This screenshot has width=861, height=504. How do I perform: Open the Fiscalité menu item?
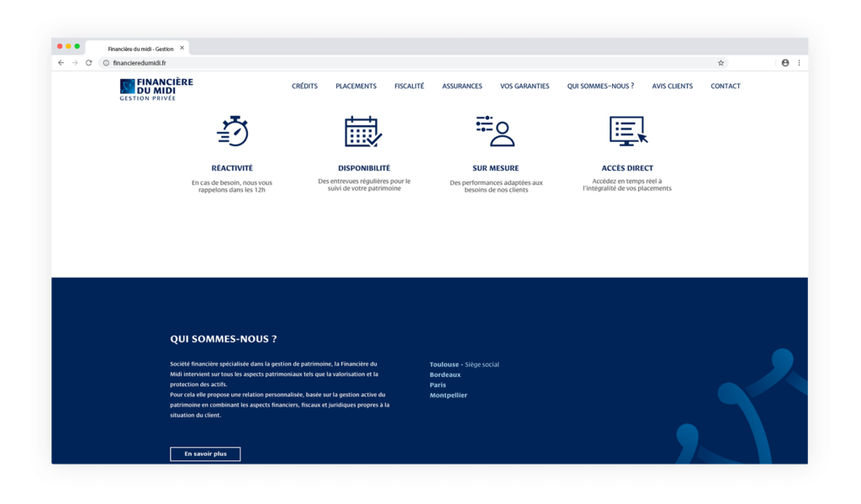pyautogui.click(x=409, y=87)
